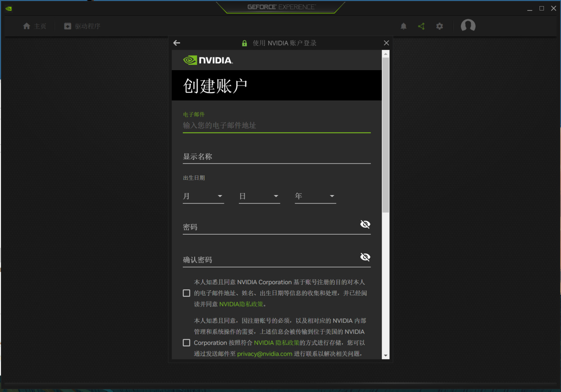Viewport: 561px width, 392px height.
Task: Open the user account avatar
Action: pyautogui.click(x=468, y=26)
